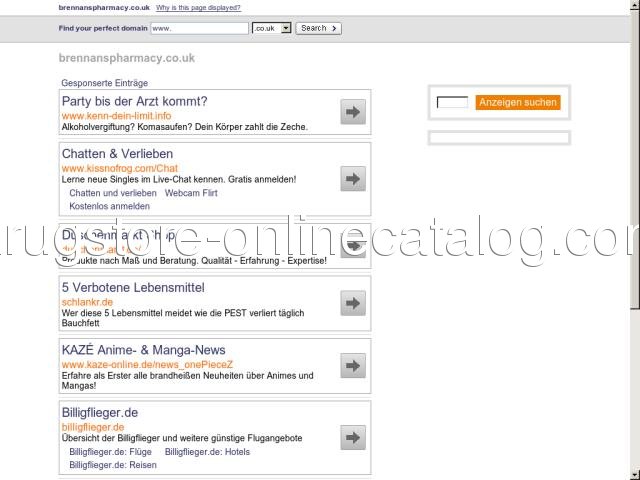Open 'Webcam Flirt' sublink
640x480 pixels.
click(x=191, y=193)
